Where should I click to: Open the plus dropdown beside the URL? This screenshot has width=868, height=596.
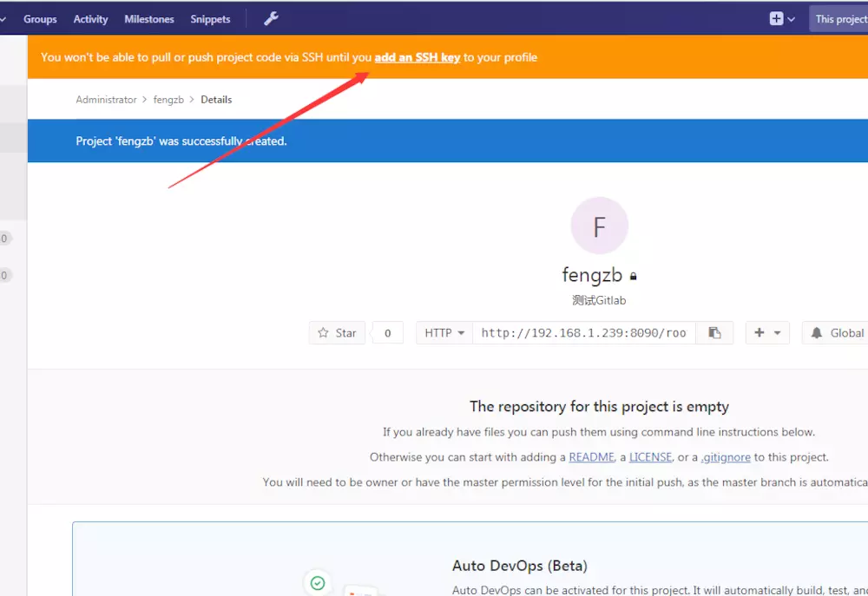[x=767, y=333]
